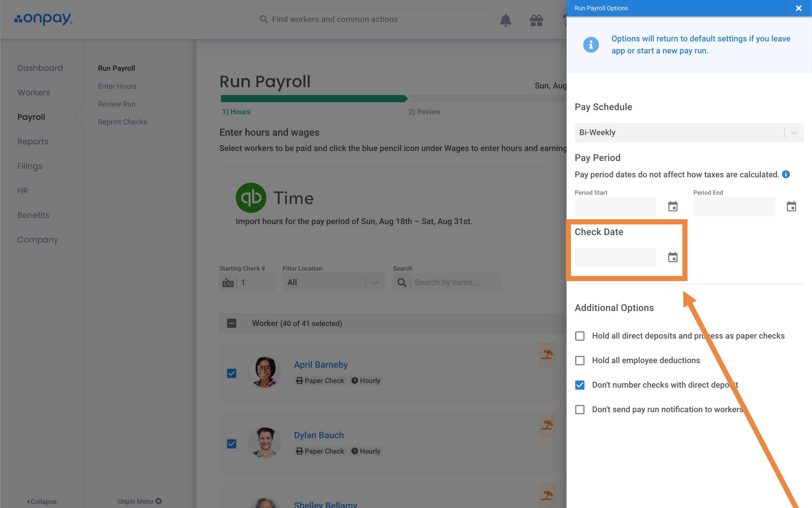Enable hold all direct deposits option
The width and height of the screenshot is (812, 508).
580,336
